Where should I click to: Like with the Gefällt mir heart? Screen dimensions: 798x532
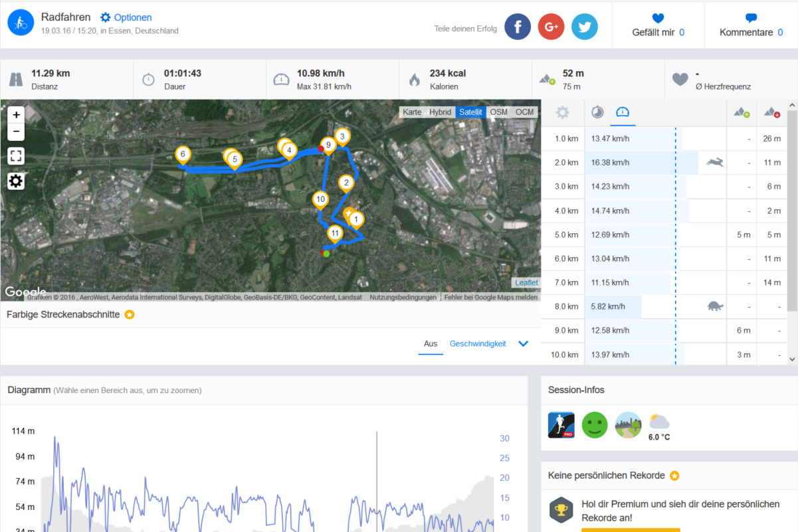point(658,25)
